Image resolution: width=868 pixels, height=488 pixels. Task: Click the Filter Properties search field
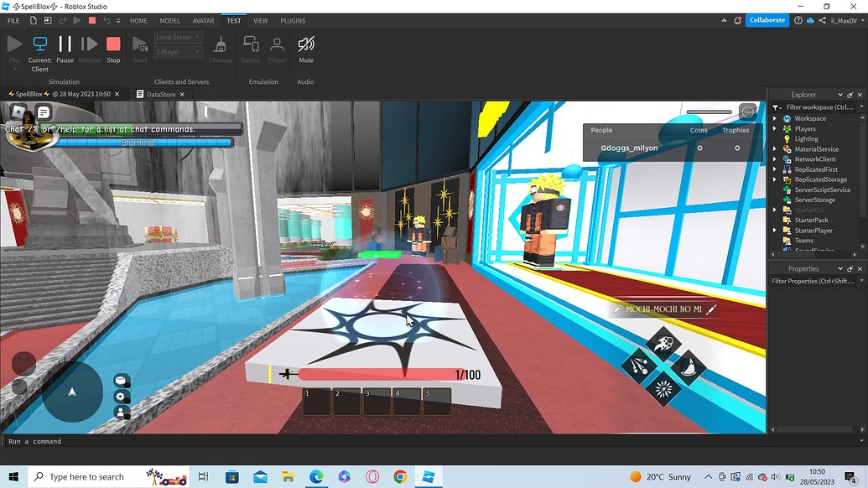coord(813,281)
